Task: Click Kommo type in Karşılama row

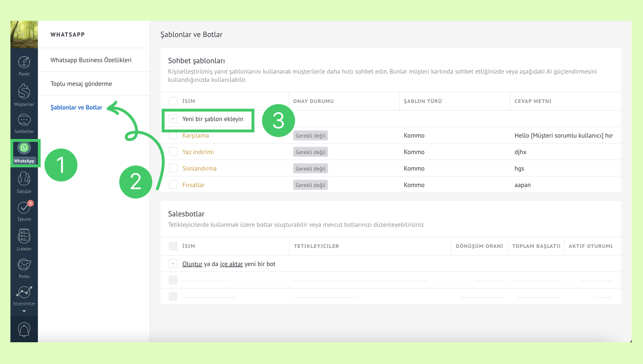Action: 414,135
